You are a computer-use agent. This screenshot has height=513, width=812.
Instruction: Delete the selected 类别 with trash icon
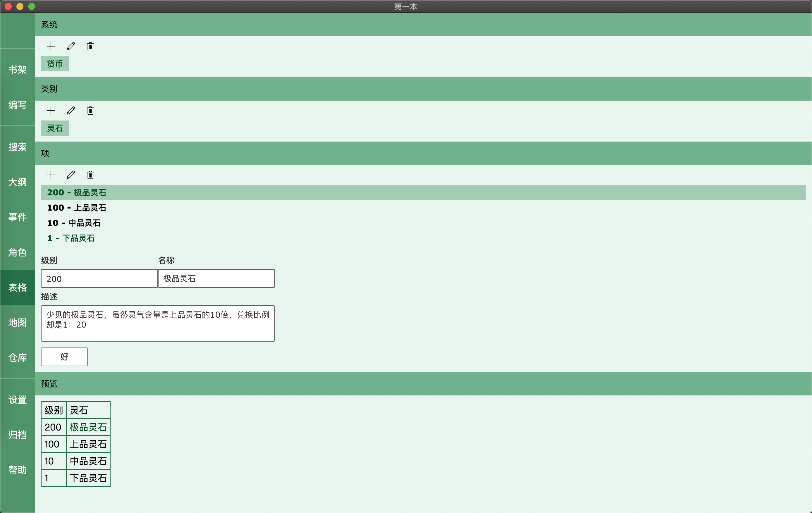[x=90, y=111]
